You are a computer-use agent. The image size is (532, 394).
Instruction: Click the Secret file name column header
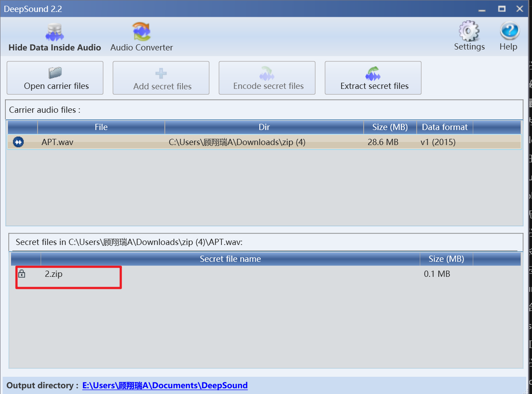coord(230,259)
